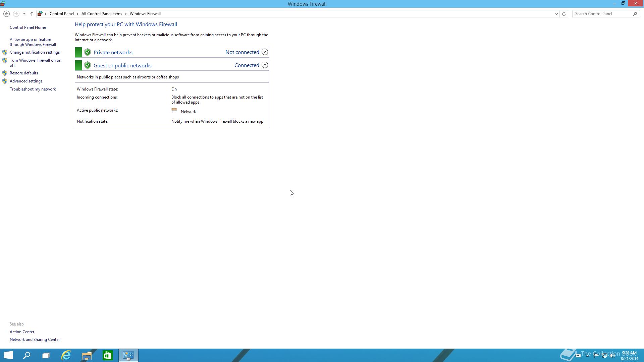
Task: Click green shield icon for public networks
Action: (88, 65)
